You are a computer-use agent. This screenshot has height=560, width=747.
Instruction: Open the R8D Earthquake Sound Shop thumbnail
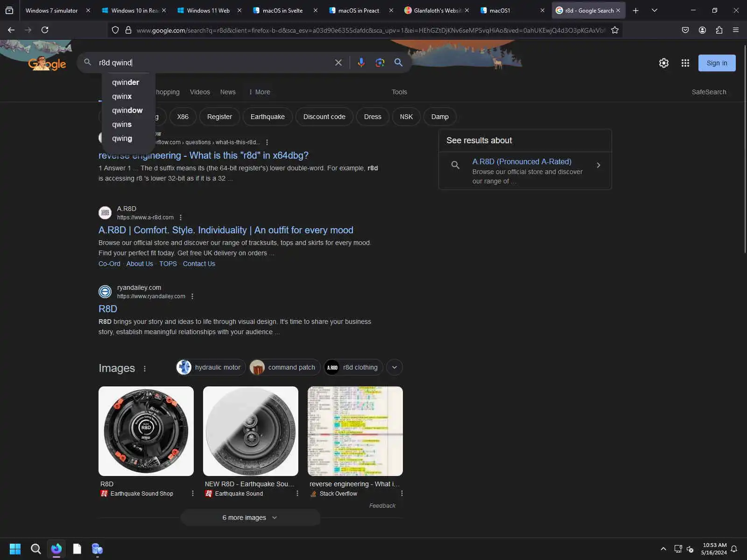click(x=146, y=431)
